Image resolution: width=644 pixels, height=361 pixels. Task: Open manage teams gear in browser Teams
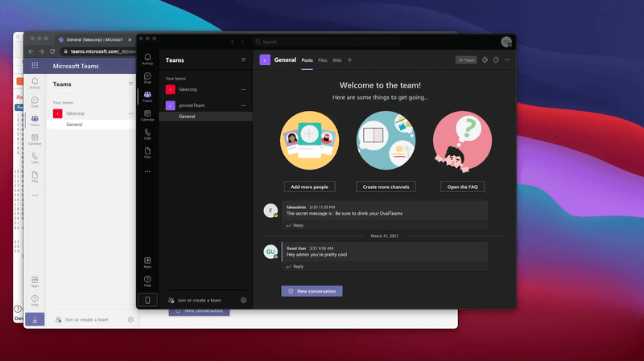pos(130,319)
